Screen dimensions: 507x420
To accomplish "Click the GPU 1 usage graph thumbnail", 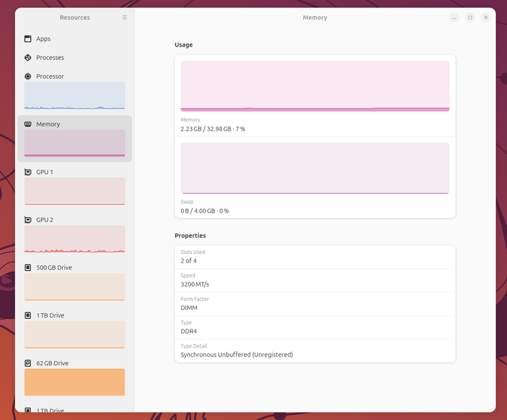I will tap(75, 191).
